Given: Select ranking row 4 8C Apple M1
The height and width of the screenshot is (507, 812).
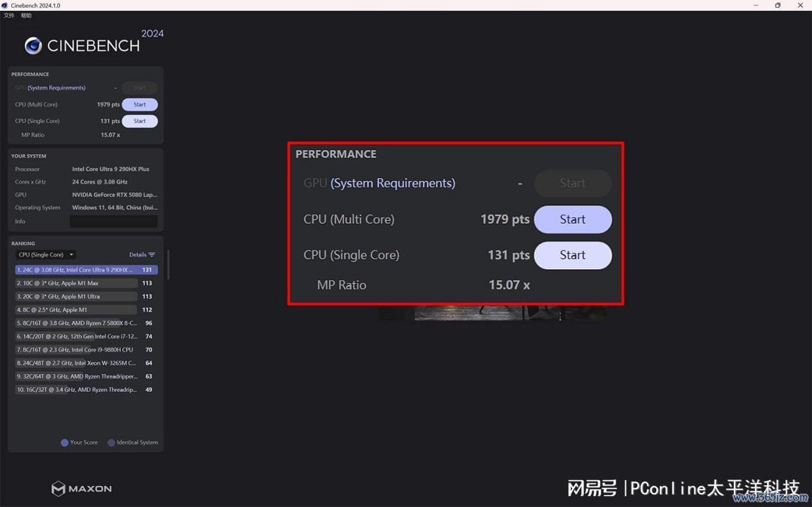Looking at the screenshot, I should point(86,309).
